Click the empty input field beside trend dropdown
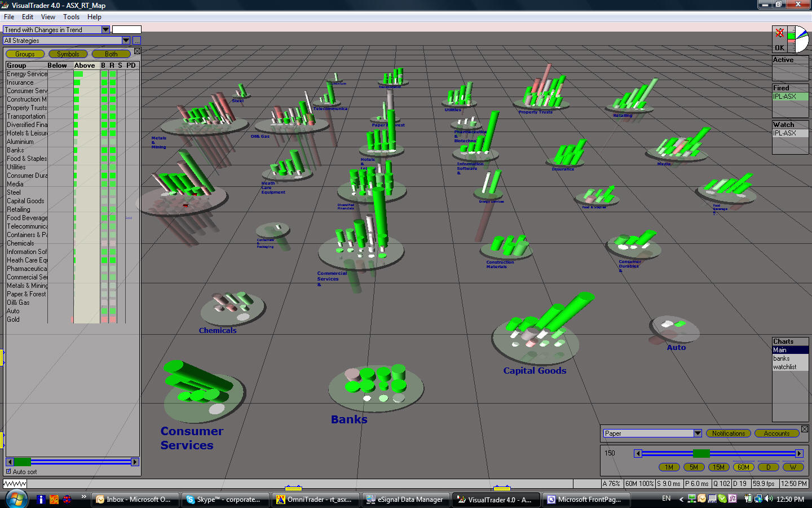The image size is (812, 508). pos(127,30)
